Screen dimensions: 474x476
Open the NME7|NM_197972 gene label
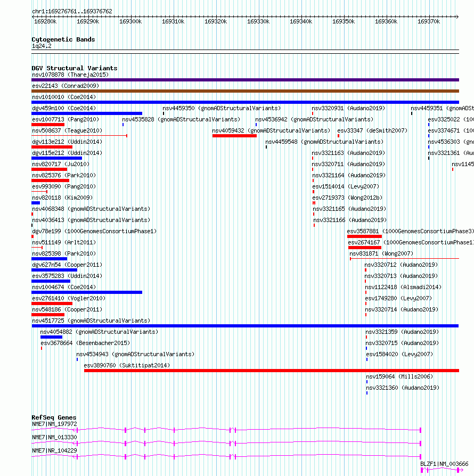pyautogui.click(x=54, y=424)
